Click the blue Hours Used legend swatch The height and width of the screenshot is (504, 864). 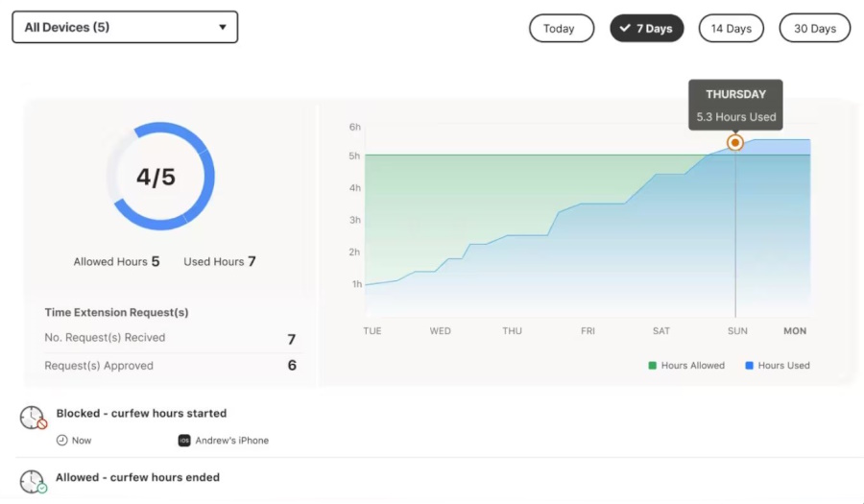tap(750, 365)
